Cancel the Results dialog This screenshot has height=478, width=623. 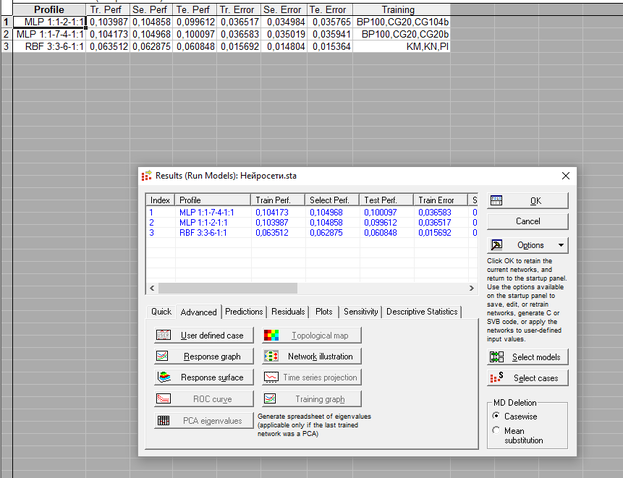527,220
